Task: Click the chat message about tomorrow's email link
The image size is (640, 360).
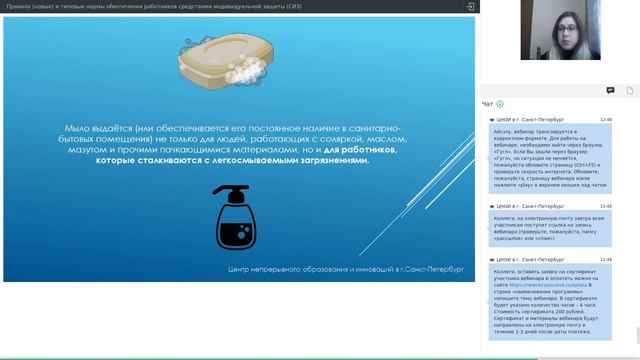Action: 550,229
